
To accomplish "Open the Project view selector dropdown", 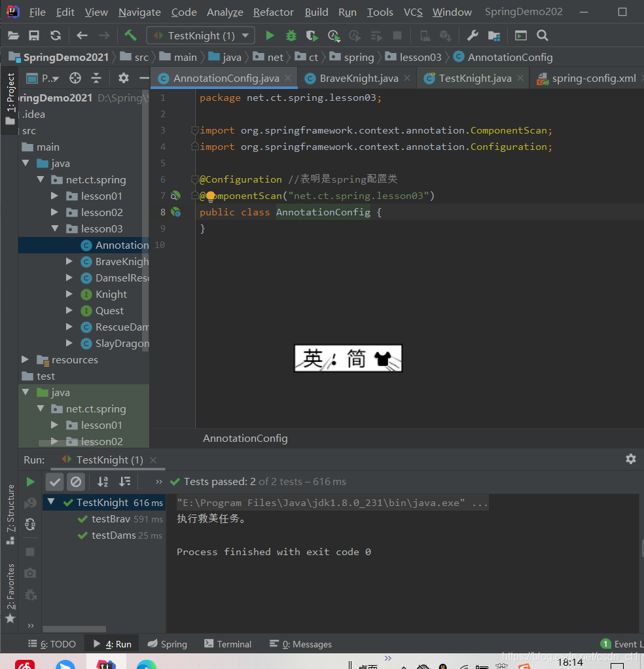I will [x=43, y=78].
